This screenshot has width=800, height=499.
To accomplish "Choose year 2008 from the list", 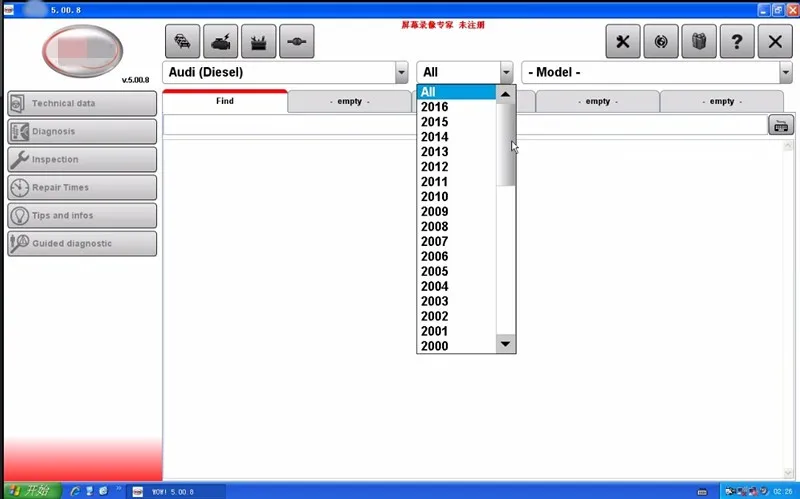I will click(457, 227).
